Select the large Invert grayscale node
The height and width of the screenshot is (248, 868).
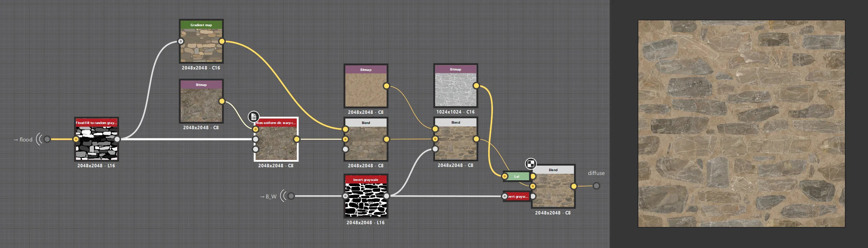pos(366,196)
